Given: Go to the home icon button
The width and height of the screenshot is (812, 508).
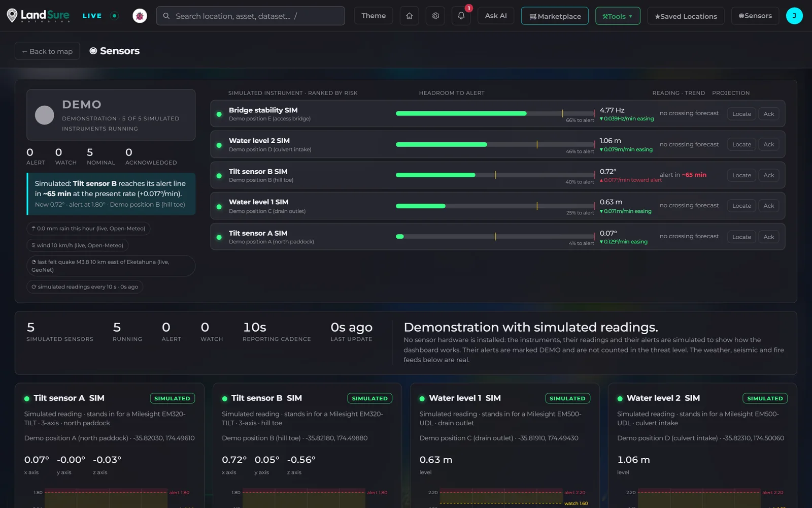Looking at the screenshot, I should pos(410,16).
